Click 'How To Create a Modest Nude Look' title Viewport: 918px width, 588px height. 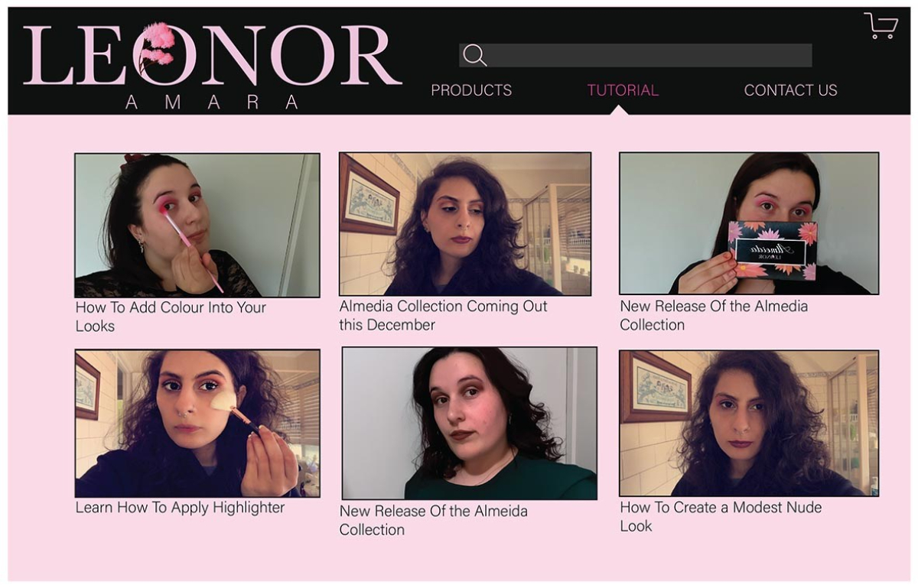tap(721, 516)
